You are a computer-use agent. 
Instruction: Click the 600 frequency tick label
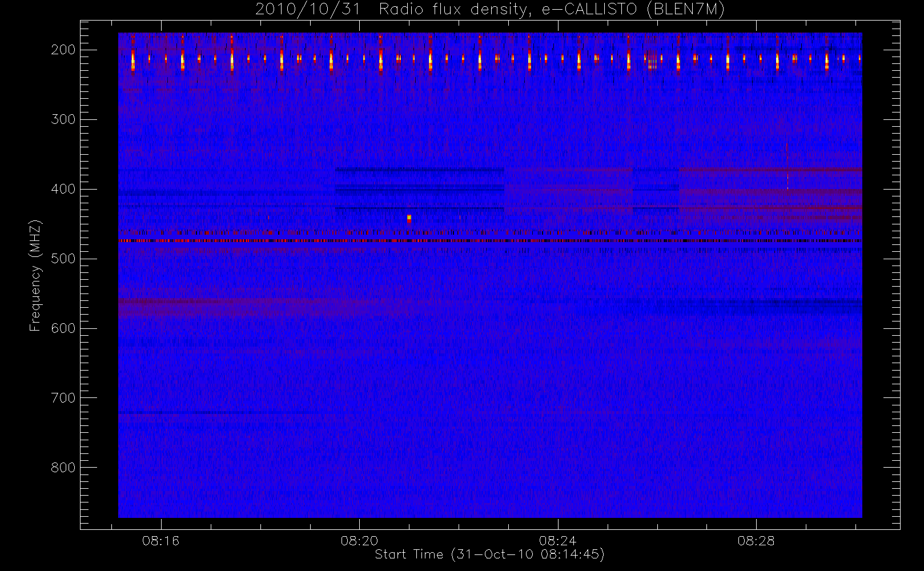click(63, 328)
